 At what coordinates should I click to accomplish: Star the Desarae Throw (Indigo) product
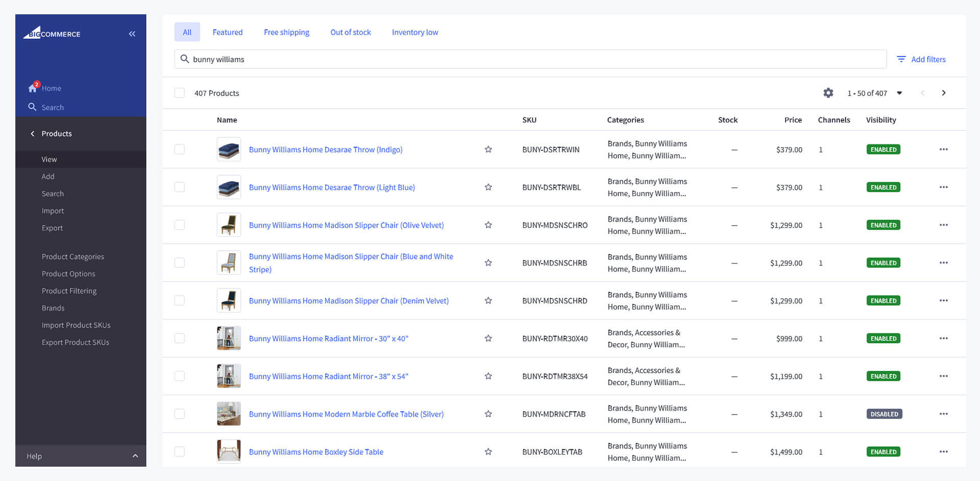(488, 150)
